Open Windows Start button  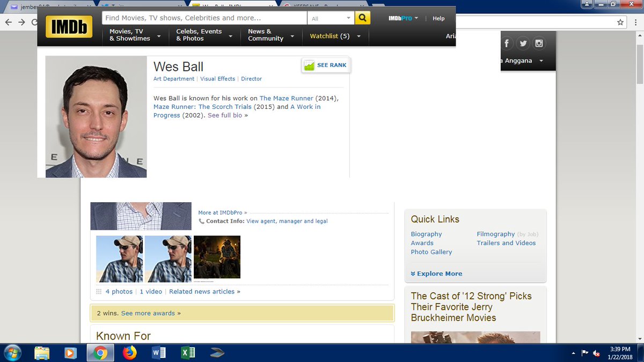pos(12,353)
